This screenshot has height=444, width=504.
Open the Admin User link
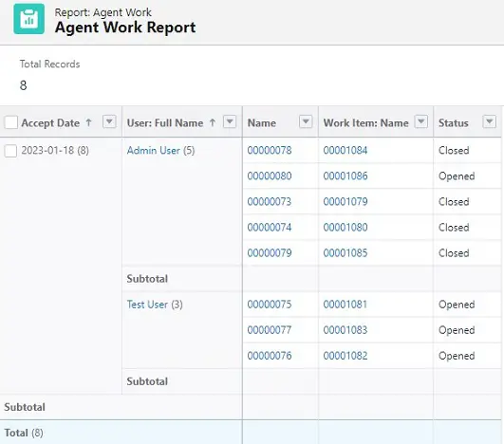(154, 150)
